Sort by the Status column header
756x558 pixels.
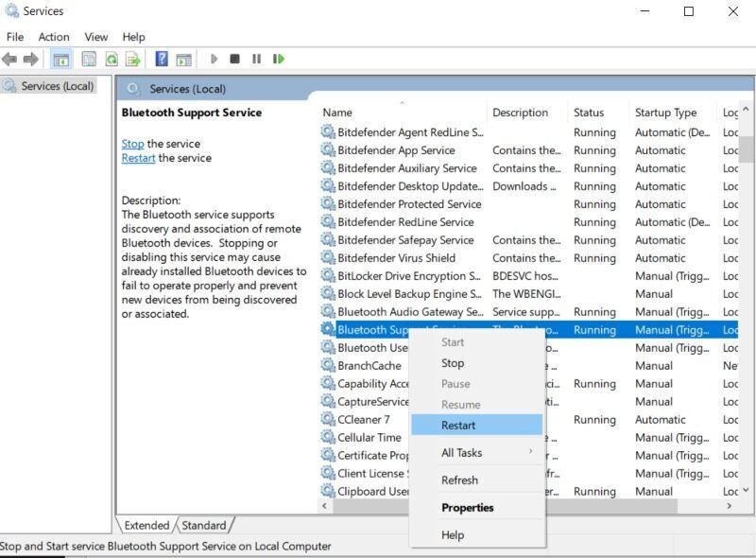pyautogui.click(x=599, y=113)
